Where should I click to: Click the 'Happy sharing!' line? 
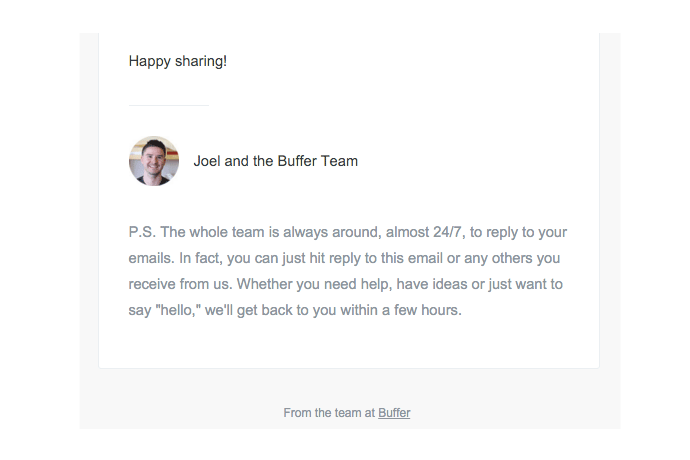pyautogui.click(x=178, y=61)
